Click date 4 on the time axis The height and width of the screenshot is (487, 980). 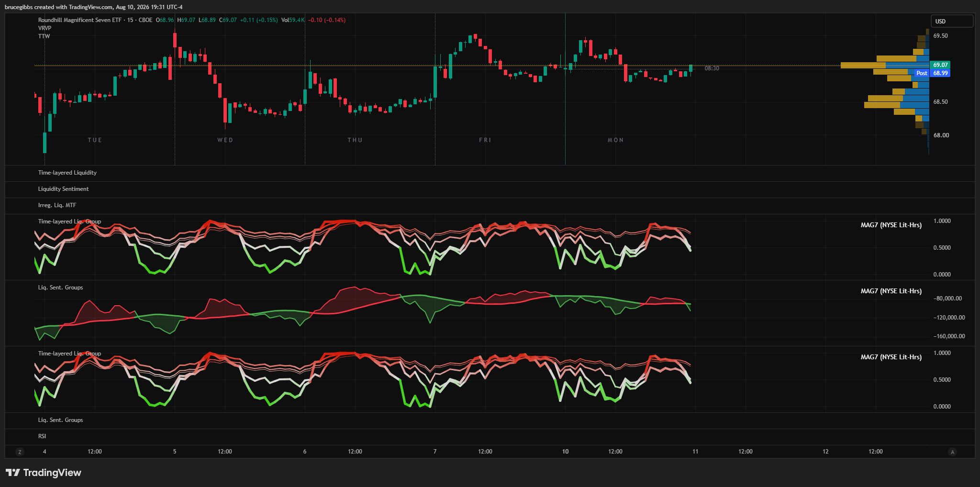tap(45, 452)
